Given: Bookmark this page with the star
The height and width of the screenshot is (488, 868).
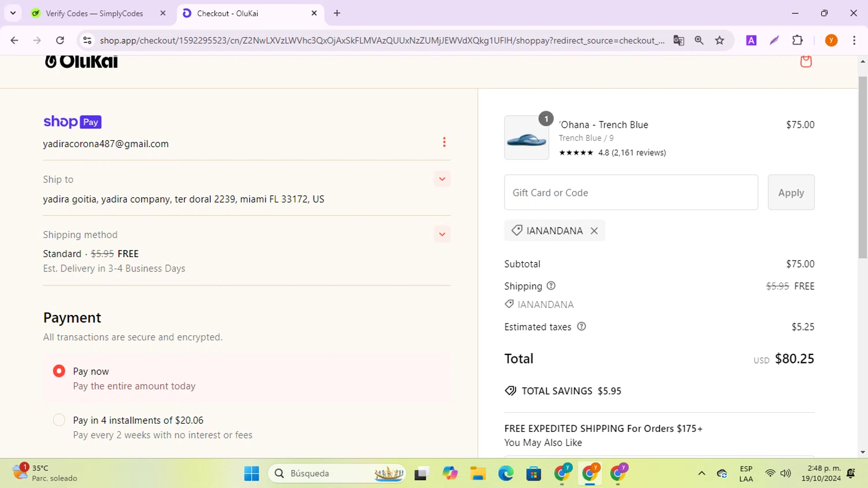Looking at the screenshot, I should coord(720,40).
